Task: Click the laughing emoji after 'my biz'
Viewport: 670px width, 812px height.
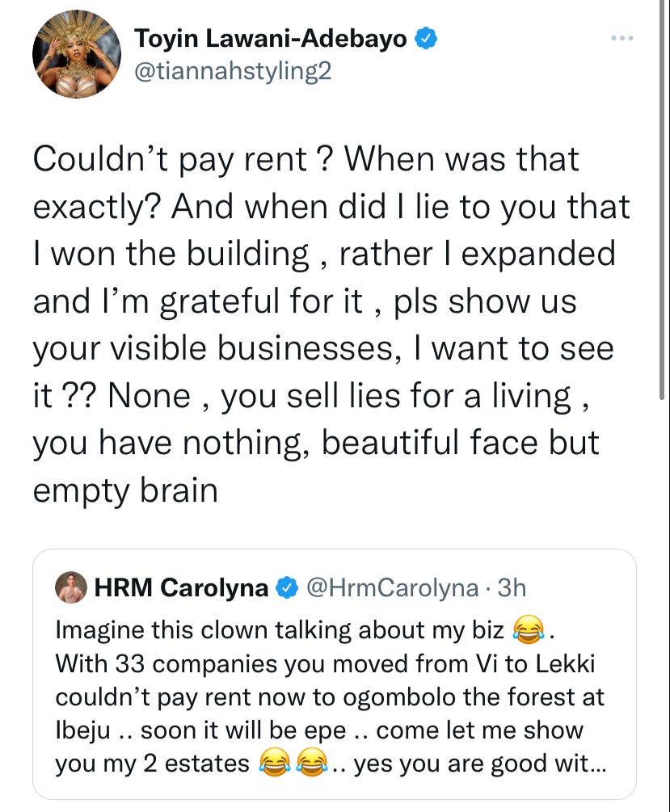Action: tap(529, 630)
